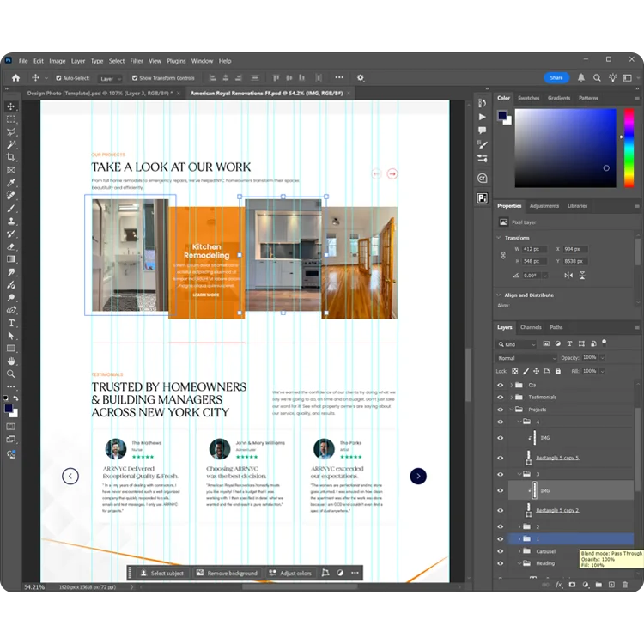Expand the Cta layer group
Image resolution: width=644 pixels, height=644 pixels.
coord(511,386)
